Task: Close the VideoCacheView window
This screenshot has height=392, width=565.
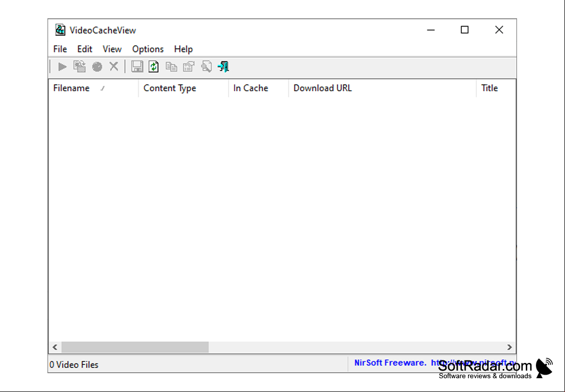Action: [x=499, y=30]
